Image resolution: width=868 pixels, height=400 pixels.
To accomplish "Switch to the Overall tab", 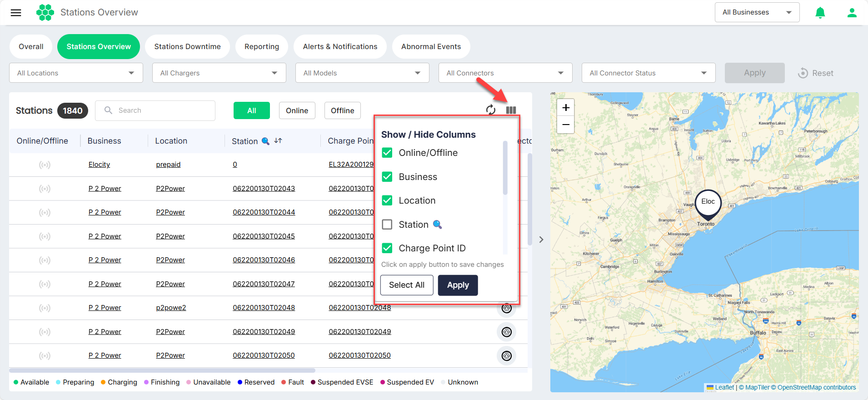I will point(31,46).
